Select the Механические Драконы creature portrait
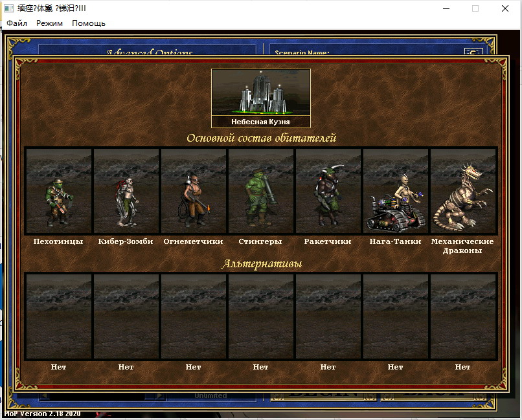 click(x=463, y=191)
